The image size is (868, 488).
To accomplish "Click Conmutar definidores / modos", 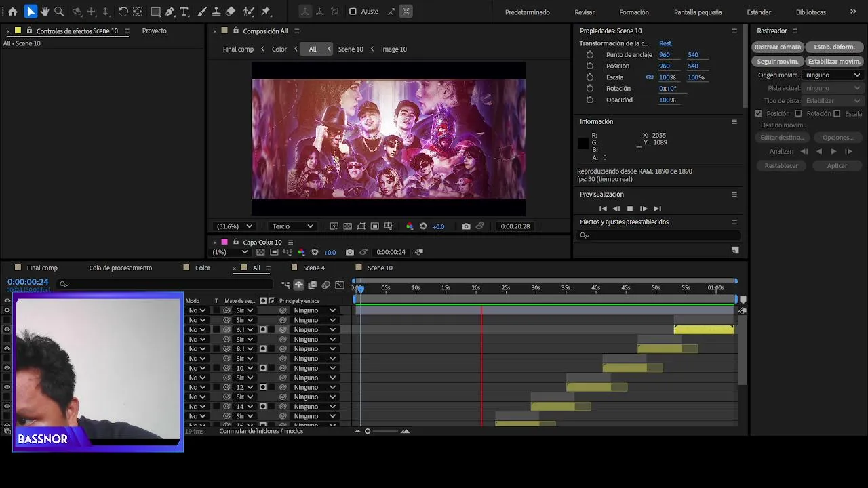I will coord(261,431).
